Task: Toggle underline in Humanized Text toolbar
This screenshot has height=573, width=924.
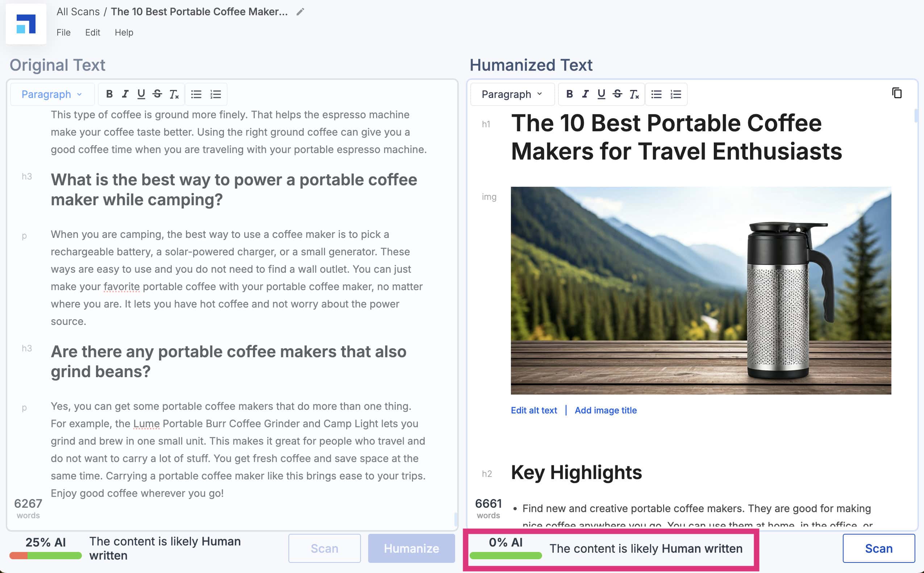Action: point(602,94)
